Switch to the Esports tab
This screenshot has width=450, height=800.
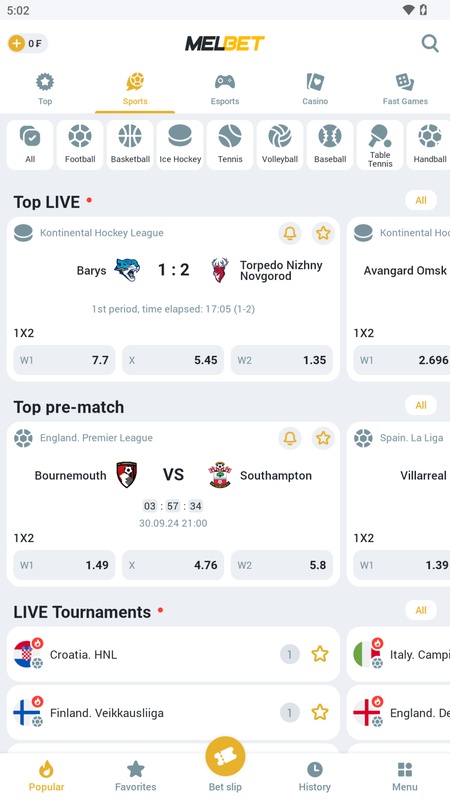click(x=225, y=89)
